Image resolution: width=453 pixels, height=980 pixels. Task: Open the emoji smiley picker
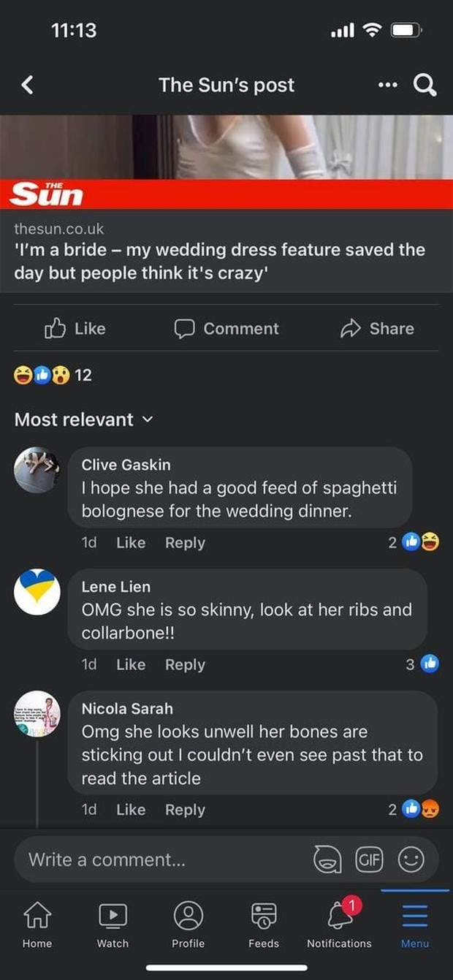click(x=411, y=859)
